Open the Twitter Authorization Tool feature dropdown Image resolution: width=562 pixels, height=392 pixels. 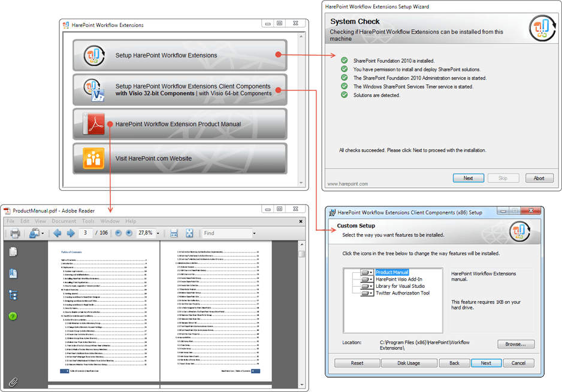[x=367, y=293]
